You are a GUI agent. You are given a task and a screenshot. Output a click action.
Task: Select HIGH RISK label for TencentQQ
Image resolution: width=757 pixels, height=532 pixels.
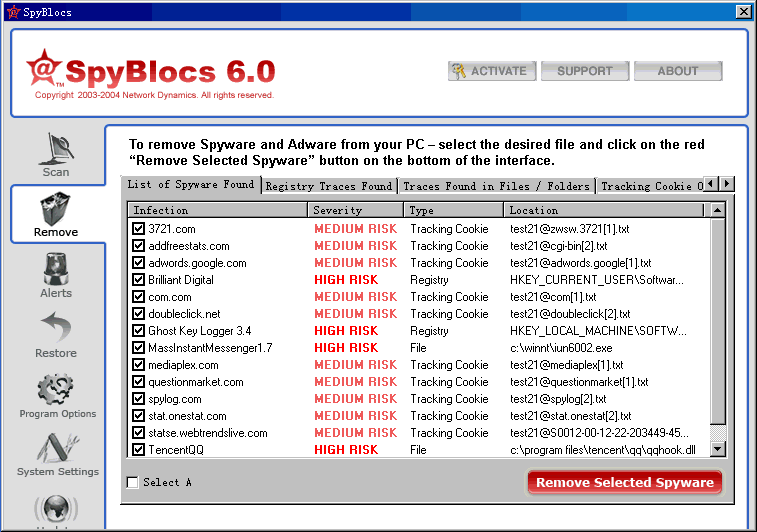(x=346, y=449)
